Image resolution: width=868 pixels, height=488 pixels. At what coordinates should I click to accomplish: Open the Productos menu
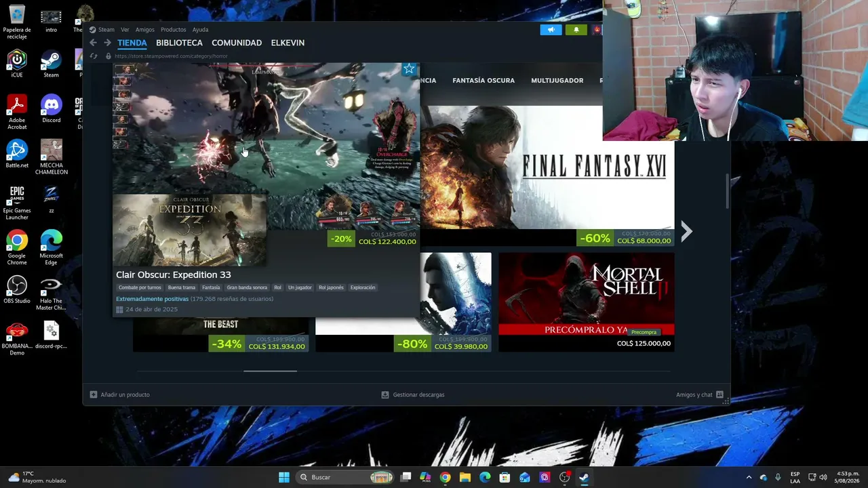point(173,30)
